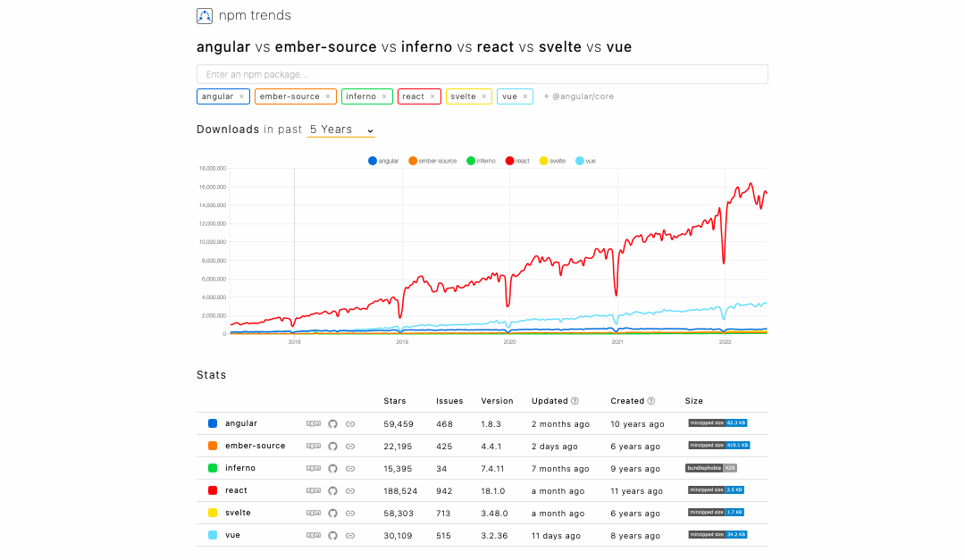Image resolution: width=965 pixels, height=560 pixels.
Task: Open inferno's bundlephobia size badge
Action: point(711,468)
